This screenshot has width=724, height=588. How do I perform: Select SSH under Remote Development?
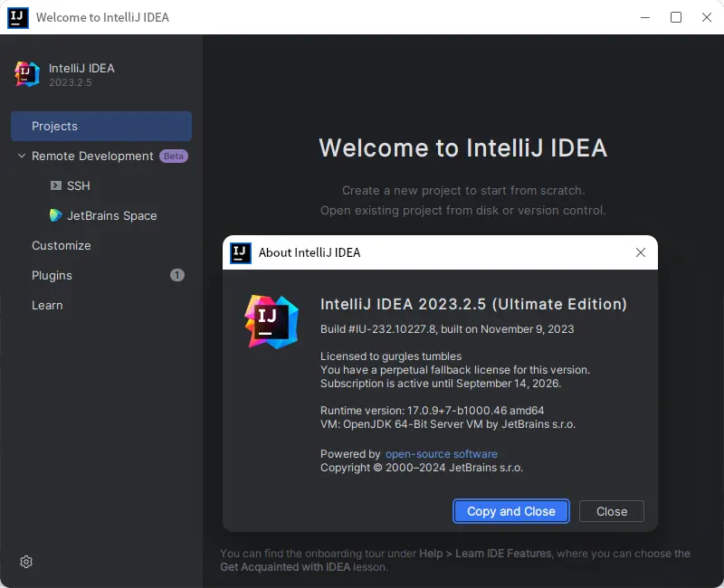point(79,185)
